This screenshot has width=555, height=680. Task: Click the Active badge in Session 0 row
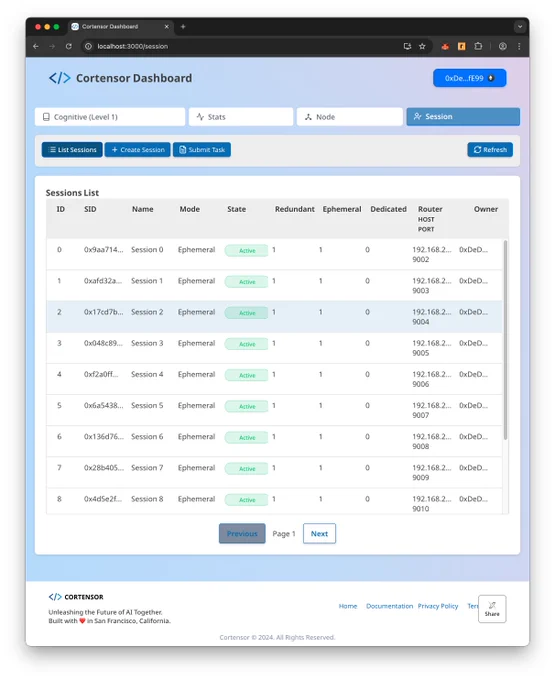tap(246, 251)
